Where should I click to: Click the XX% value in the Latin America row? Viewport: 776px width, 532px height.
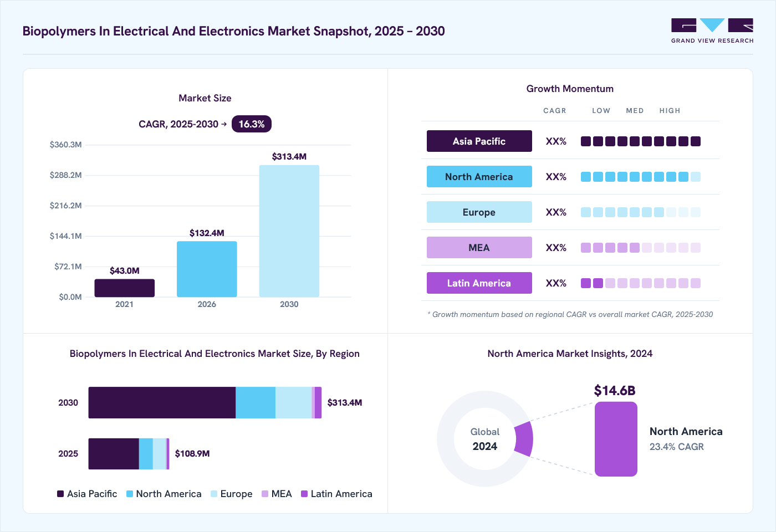pos(556,283)
